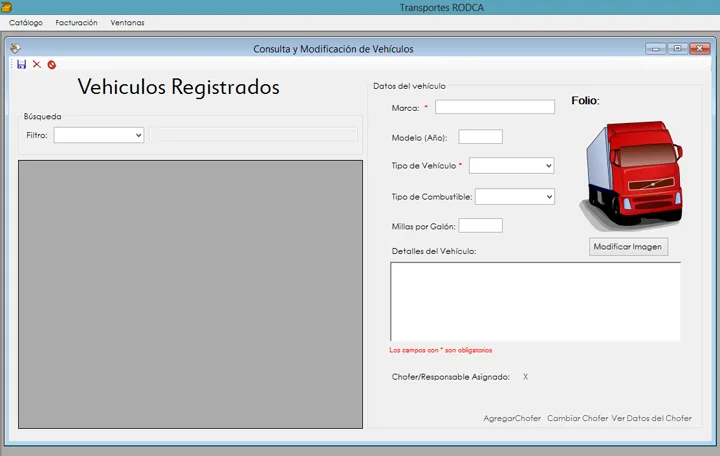This screenshot has height=456, width=720.
Task: Click 'Los campos con * son obligatorios' note
Action: [441, 350]
